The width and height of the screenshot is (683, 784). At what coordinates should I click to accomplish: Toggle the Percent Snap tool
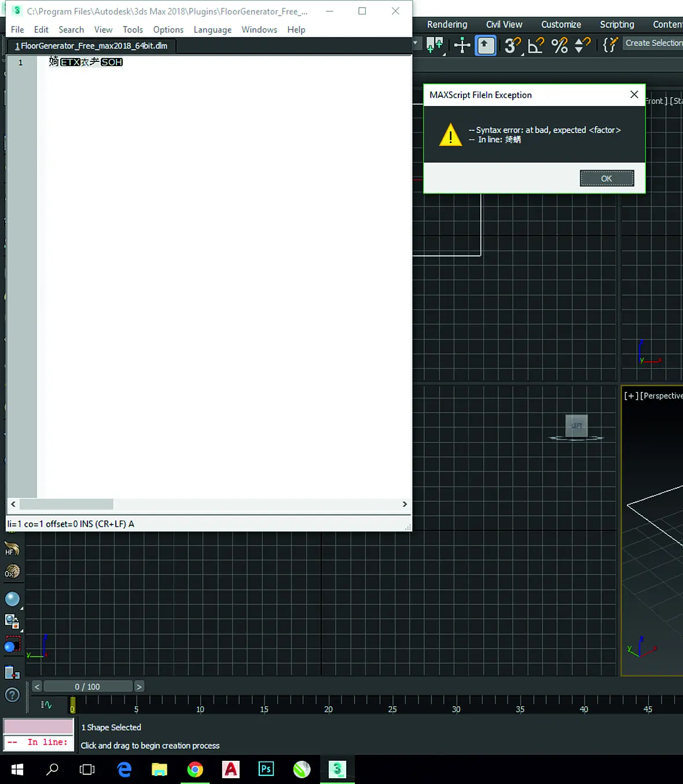[x=559, y=45]
